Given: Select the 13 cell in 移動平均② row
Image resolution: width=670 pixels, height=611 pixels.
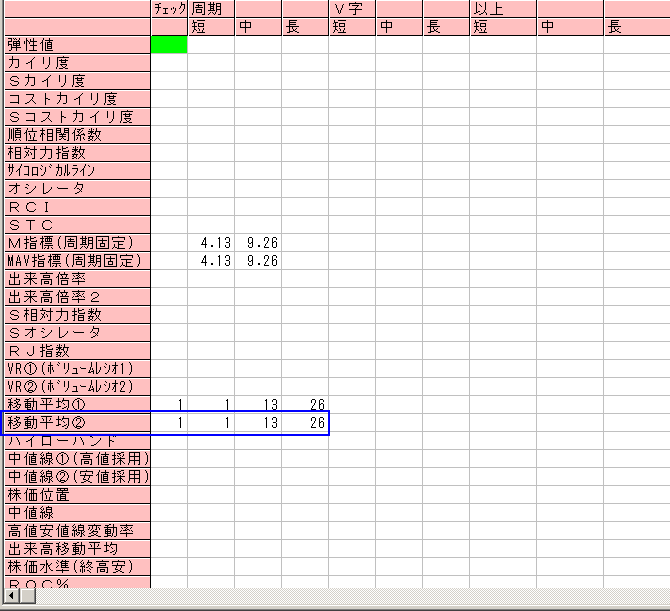Looking at the screenshot, I should (x=258, y=423).
